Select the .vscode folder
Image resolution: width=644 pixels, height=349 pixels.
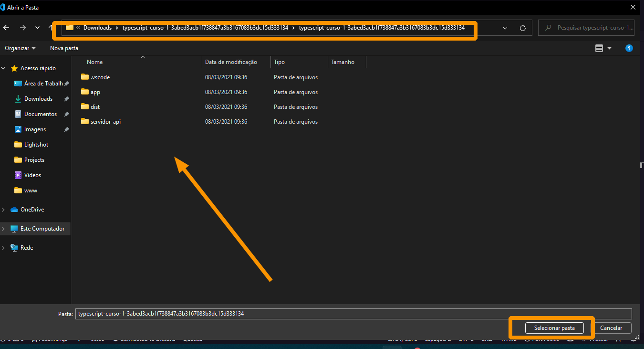(100, 77)
